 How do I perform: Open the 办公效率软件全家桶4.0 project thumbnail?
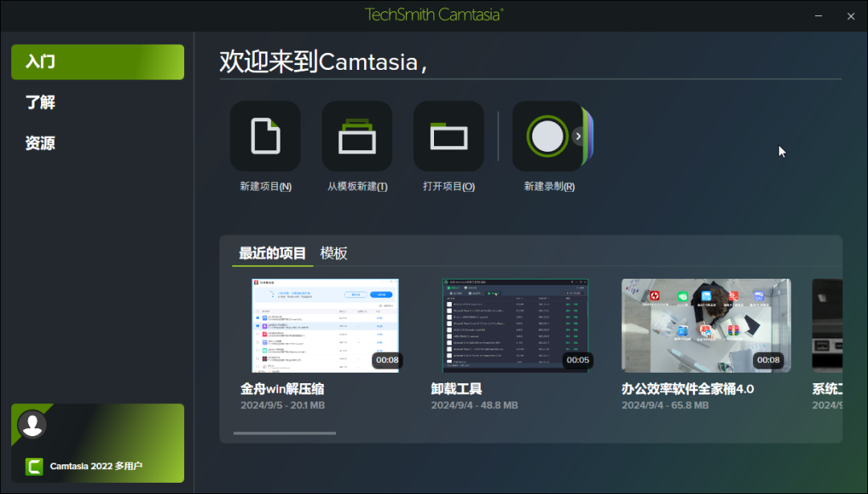click(706, 325)
